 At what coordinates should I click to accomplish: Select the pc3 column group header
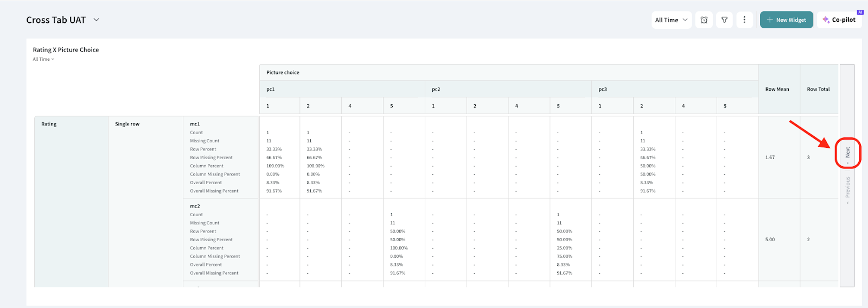pyautogui.click(x=603, y=89)
